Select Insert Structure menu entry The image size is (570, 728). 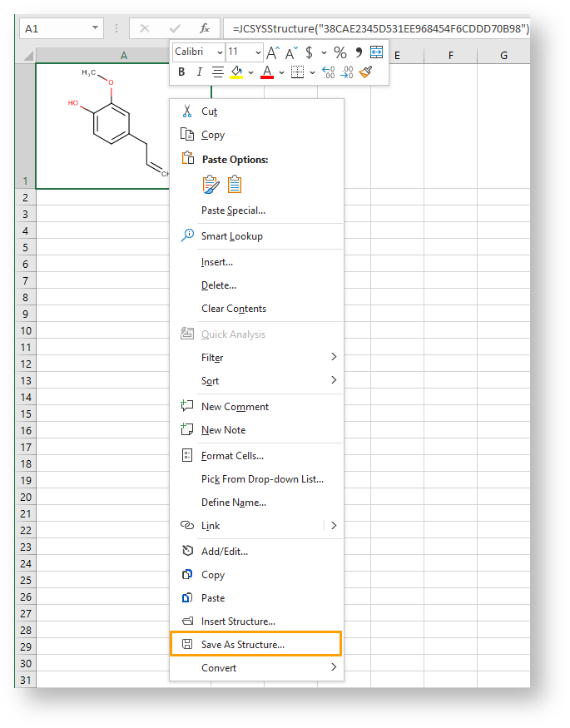(x=238, y=621)
